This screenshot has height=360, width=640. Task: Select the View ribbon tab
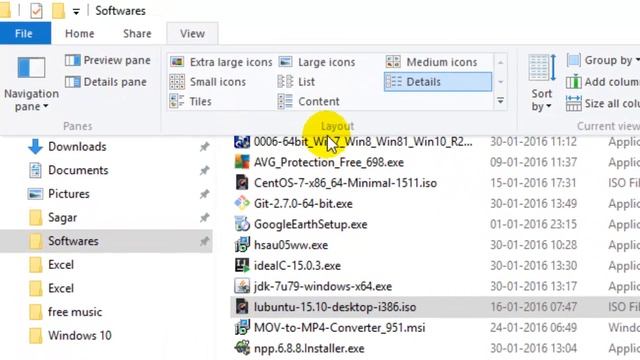click(x=192, y=33)
